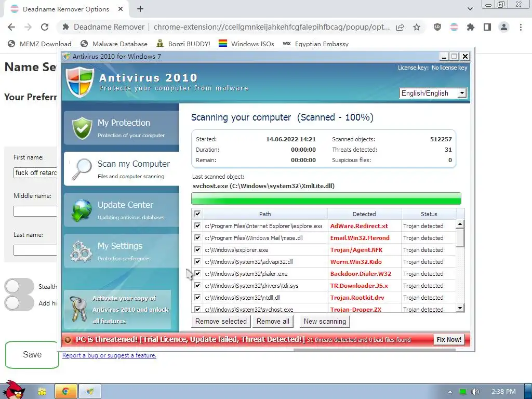Open Chrome extensions puzzle icon
Screen dimensions: 532x399
(471, 27)
